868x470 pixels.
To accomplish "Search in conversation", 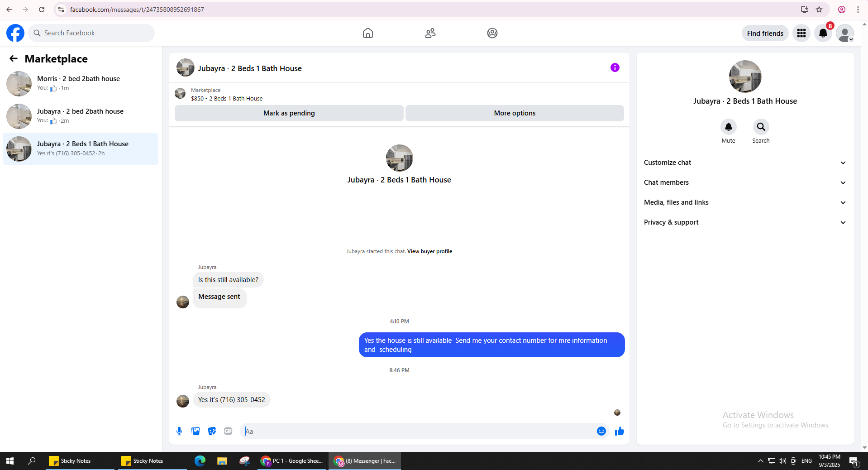I will point(761,127).
